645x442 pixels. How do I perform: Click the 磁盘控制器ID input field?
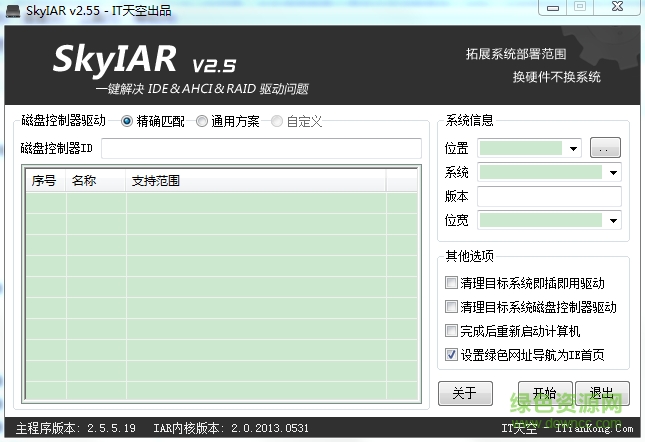click(x=261, y=148)
